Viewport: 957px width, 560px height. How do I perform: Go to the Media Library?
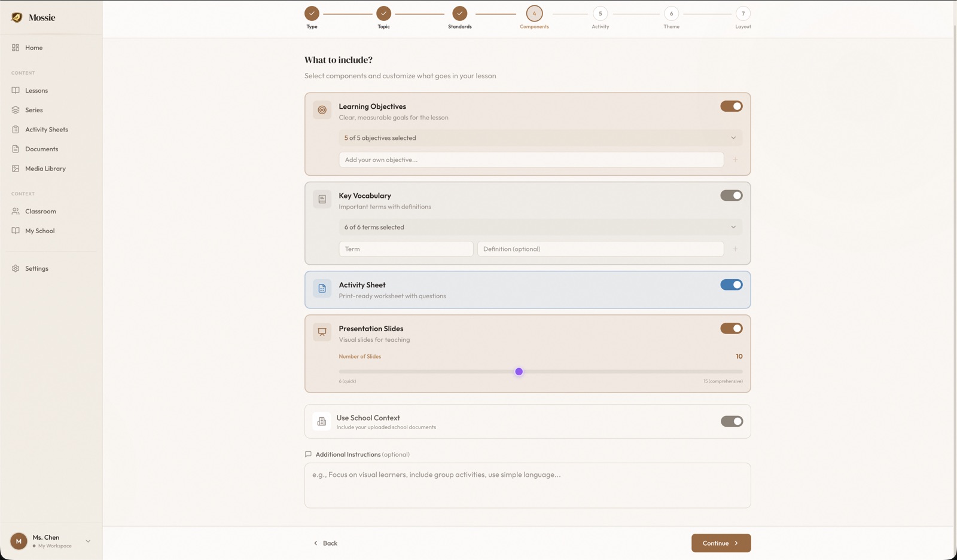44,169
